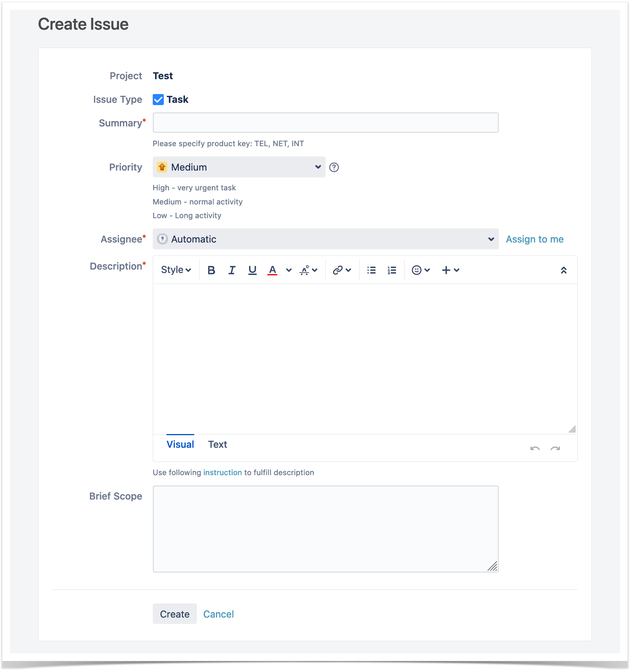Create a numbered list in the description
633x672 pixels.
391,270
